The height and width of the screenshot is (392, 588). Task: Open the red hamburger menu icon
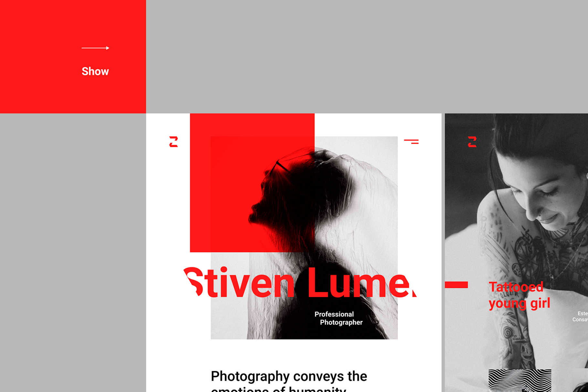pos(411,141)
